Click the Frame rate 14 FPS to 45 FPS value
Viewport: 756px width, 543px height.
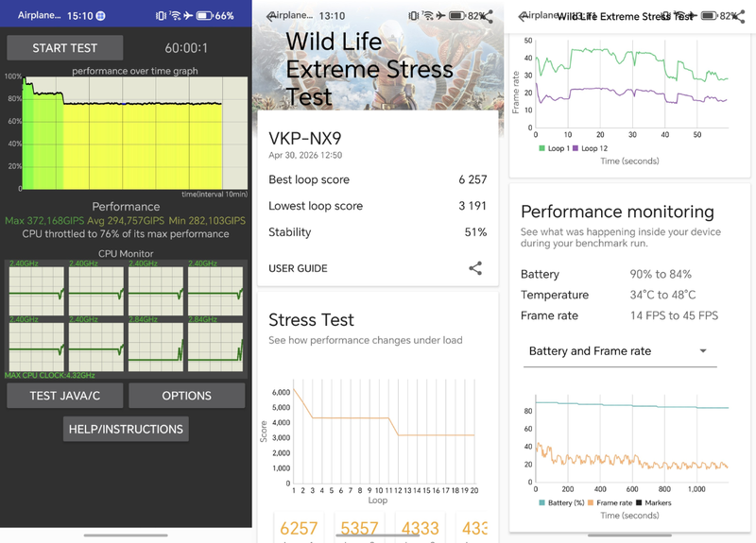674,315
